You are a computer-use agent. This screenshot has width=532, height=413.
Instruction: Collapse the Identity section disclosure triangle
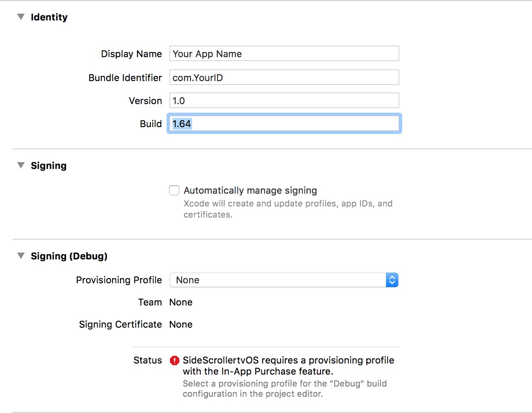[20, 17]
